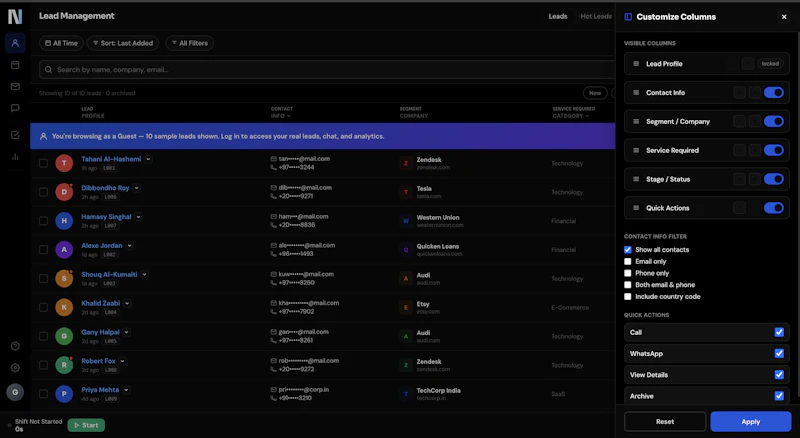Open the tasks checkmark icon in sidebar
800x438 pixels.
15,135
